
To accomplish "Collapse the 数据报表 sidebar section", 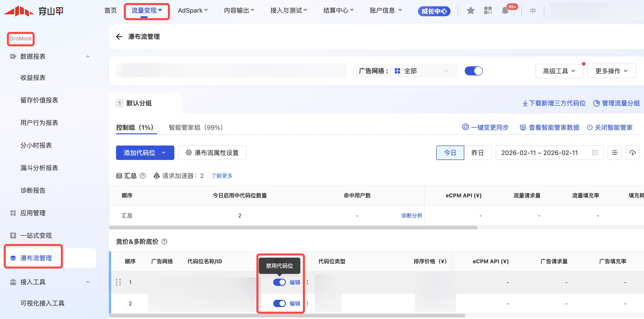I will tap(88, 56).
